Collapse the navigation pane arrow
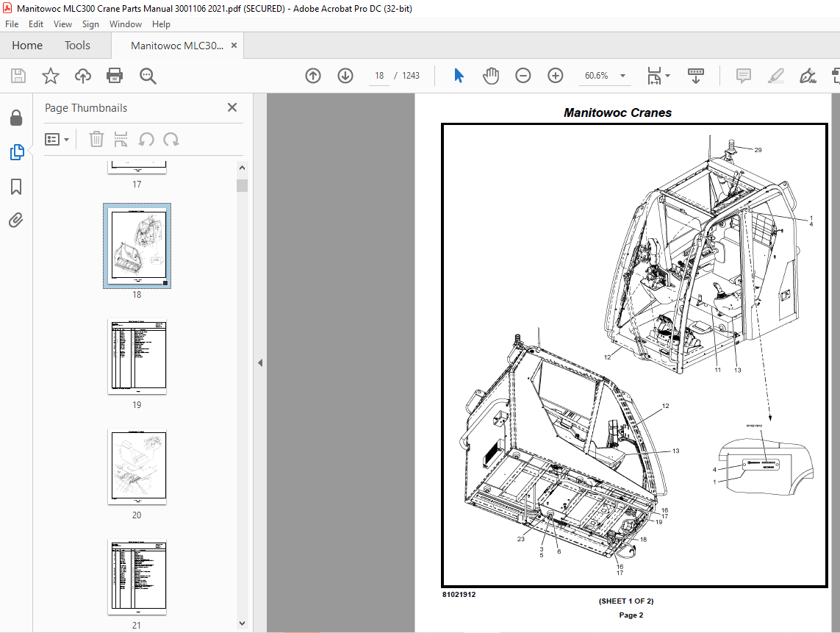840x633 pixels. (x=260, y=363)
